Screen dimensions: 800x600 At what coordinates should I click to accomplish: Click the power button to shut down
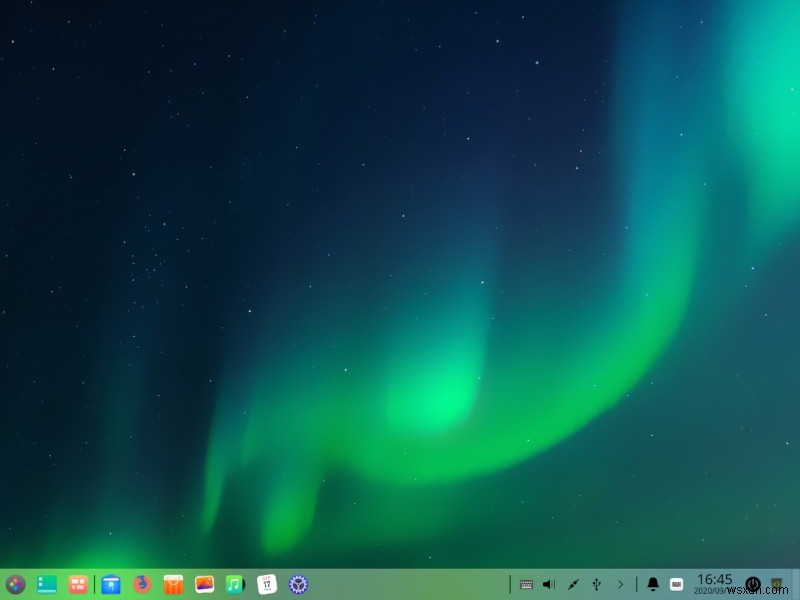[752, 584]
